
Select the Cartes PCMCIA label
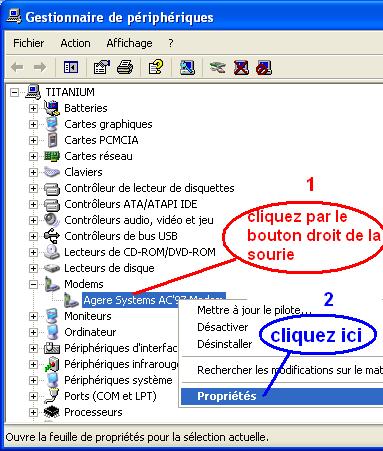point(101,140)
